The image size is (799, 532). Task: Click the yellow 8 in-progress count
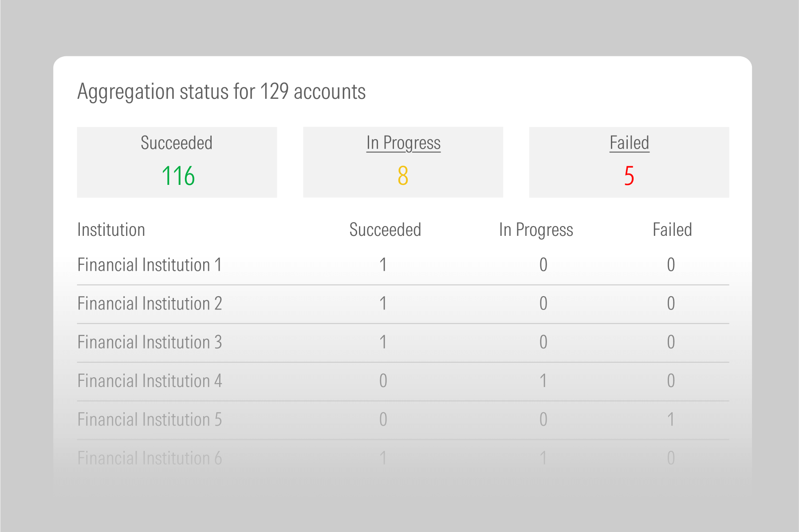[x=403, y=176]
